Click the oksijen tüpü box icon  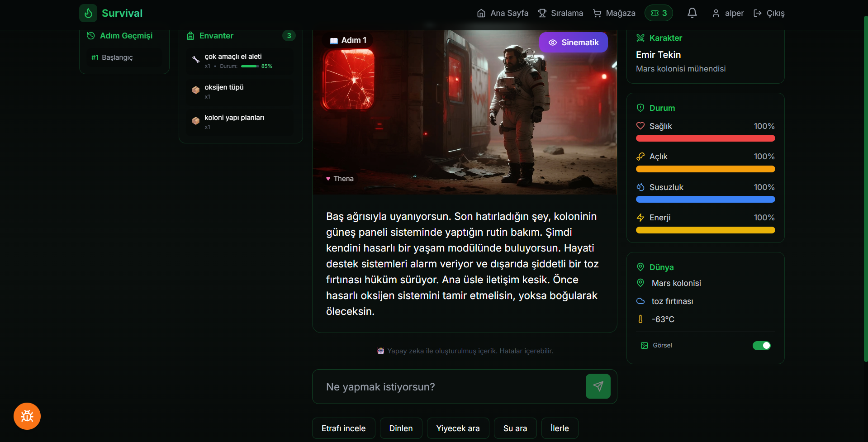(x=196, y=90)
